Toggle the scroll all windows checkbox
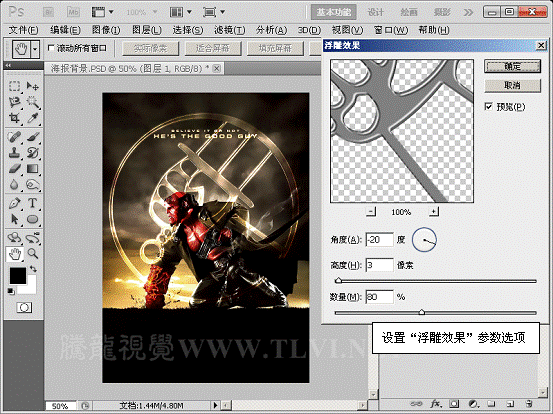This screenshot has width=553, height=414. pyautogui.click(x=51, y=48)
